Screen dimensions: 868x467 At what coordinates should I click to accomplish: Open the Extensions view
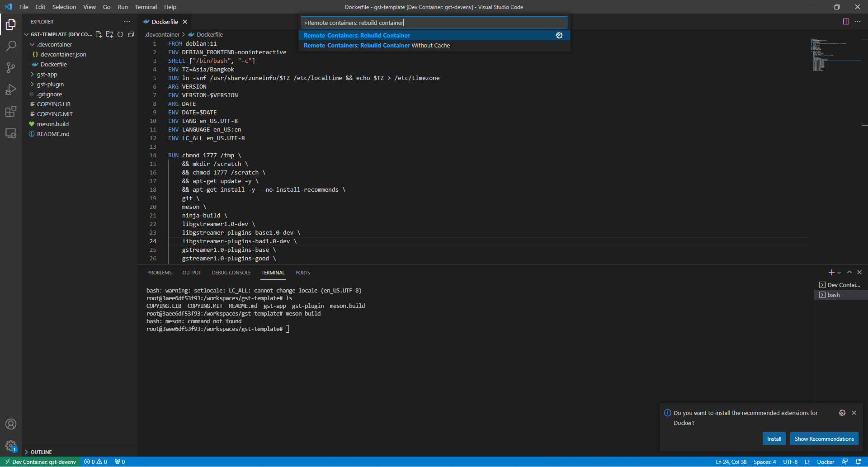point(11,111)
